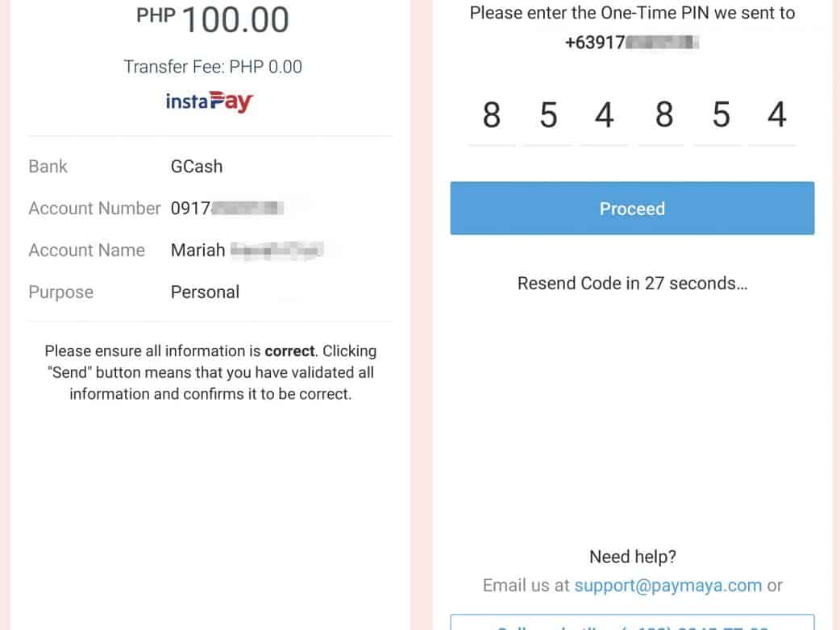Click the PHP 100.00 transfer amount
The image size is (840, 630).
(x=213, y=19)
